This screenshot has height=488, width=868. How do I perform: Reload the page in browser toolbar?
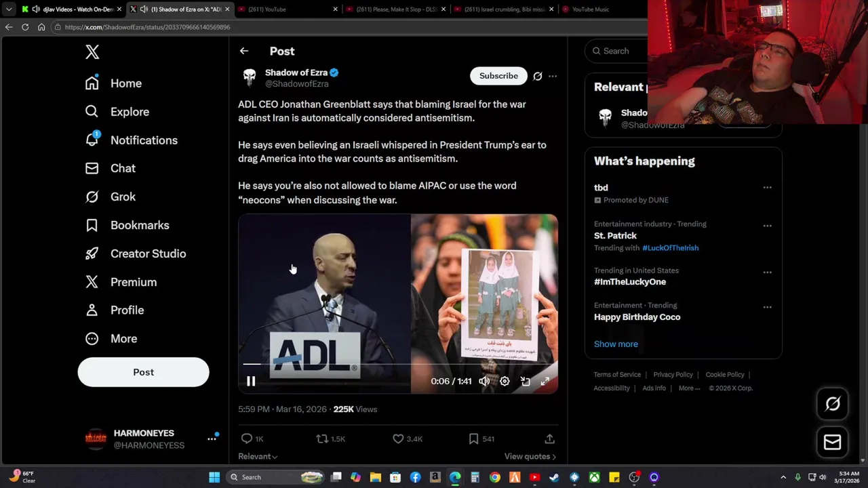25,27
